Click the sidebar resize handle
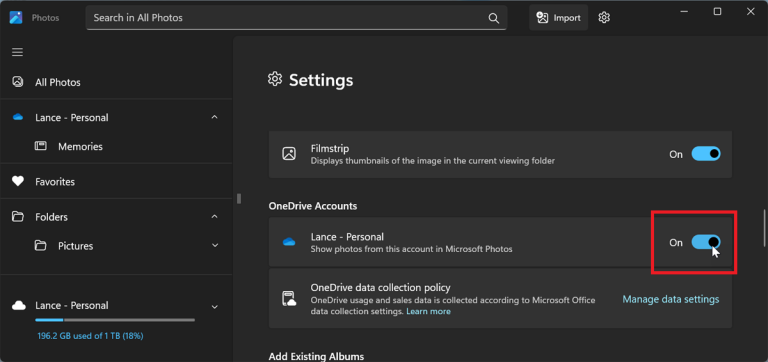768x362 pixels. (239, 198)
